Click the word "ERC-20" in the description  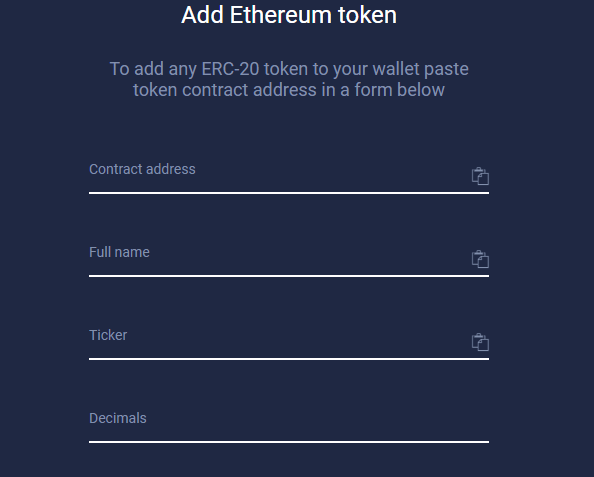click(x=230, y=69)
